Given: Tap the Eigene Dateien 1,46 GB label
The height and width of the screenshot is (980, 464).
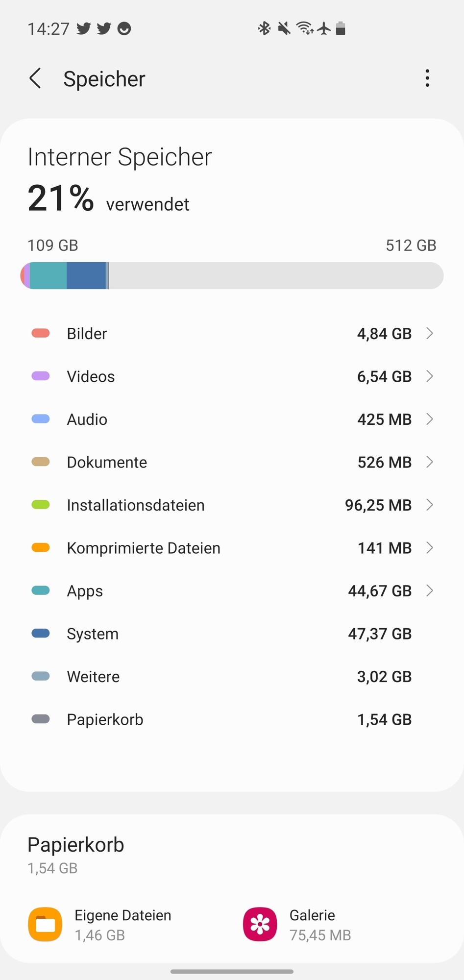Looking at the screenshot, I should point(122,925).
